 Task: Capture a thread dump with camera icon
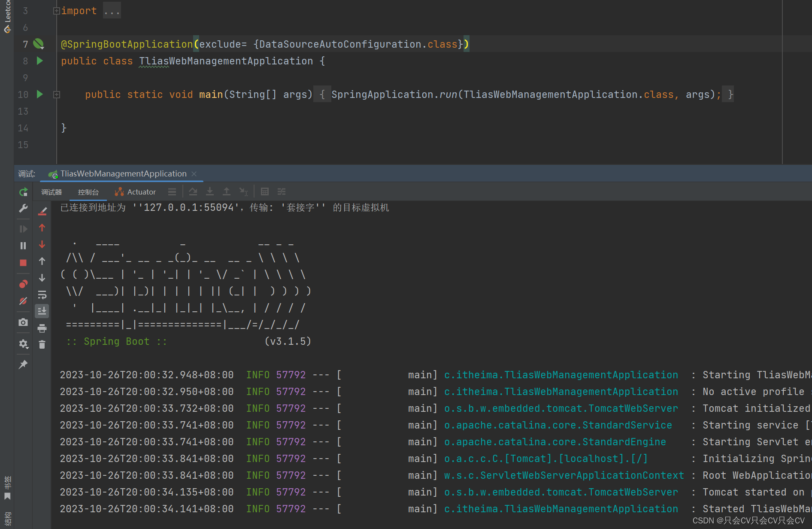point(23,322)
